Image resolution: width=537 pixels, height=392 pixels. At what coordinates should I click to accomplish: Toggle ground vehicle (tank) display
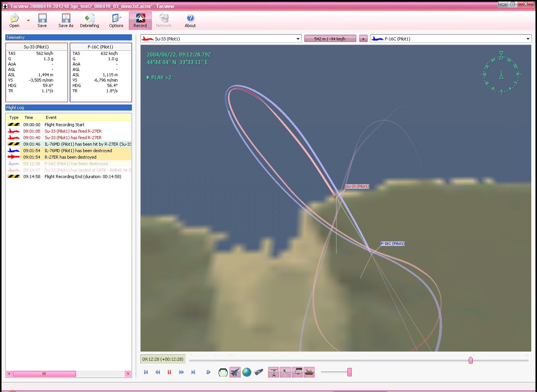click(309, 372)
